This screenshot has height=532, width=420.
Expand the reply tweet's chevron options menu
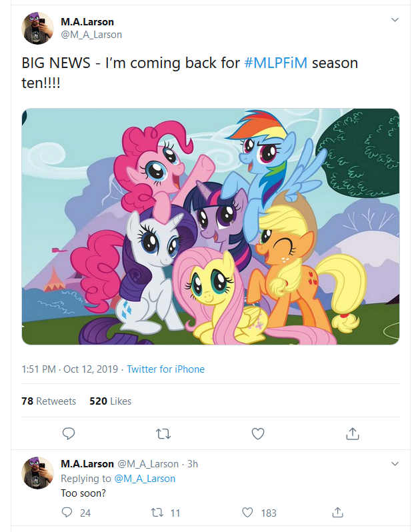click(395, 464)
